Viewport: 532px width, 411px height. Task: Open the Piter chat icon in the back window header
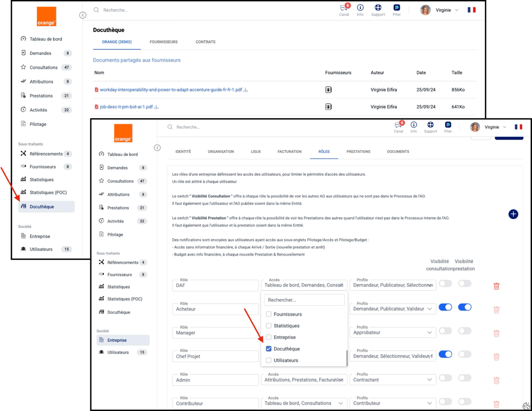coord(397,9)
